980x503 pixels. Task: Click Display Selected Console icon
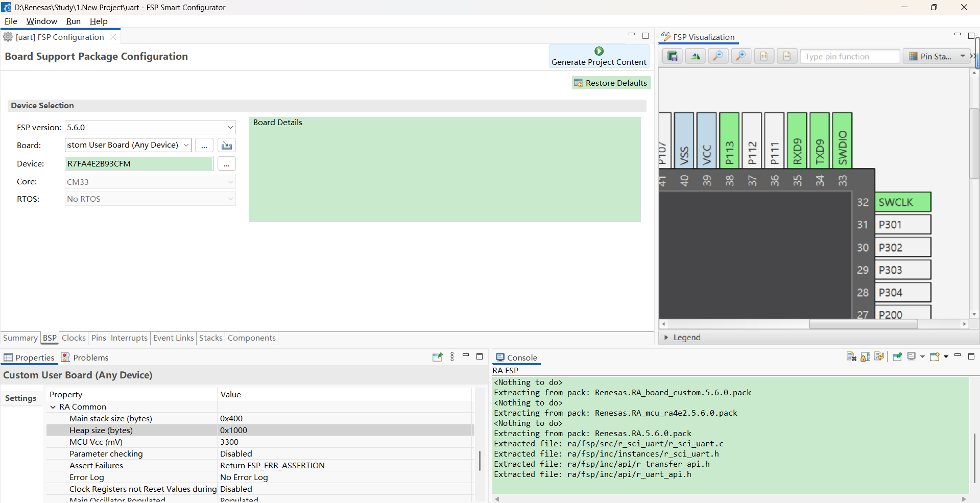pos(912,356)
